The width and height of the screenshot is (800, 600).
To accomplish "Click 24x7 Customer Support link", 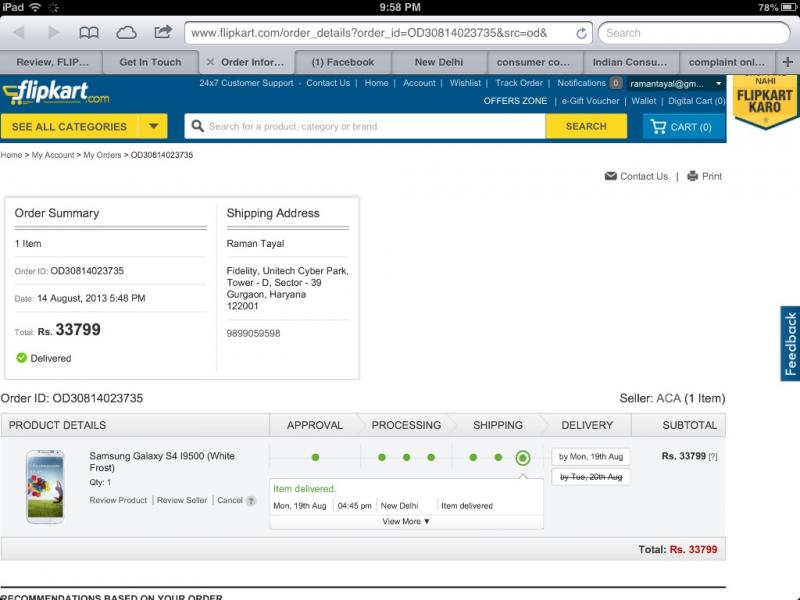I will tap(246, 83).
